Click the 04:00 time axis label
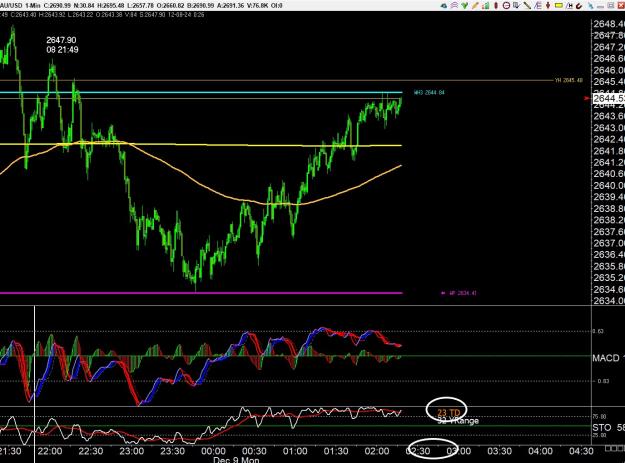625x463 pixels. (540, 451)
